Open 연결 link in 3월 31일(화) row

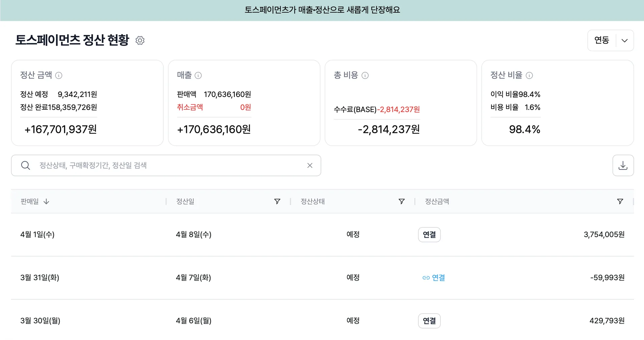click(434, 278)
